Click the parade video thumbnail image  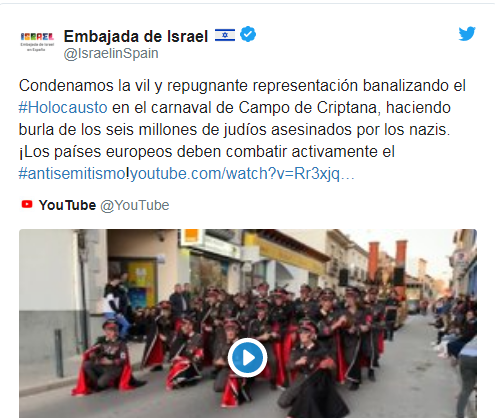coord(248,323)
